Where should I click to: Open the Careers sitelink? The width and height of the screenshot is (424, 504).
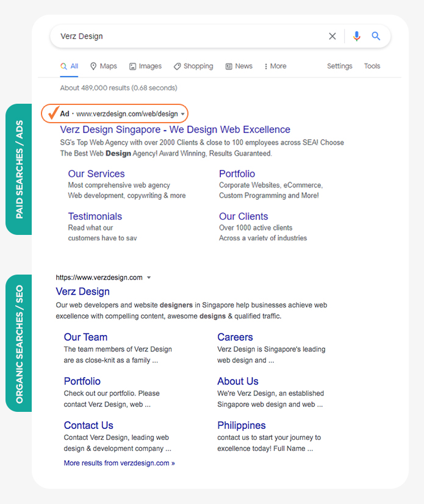tap(235, 337)
